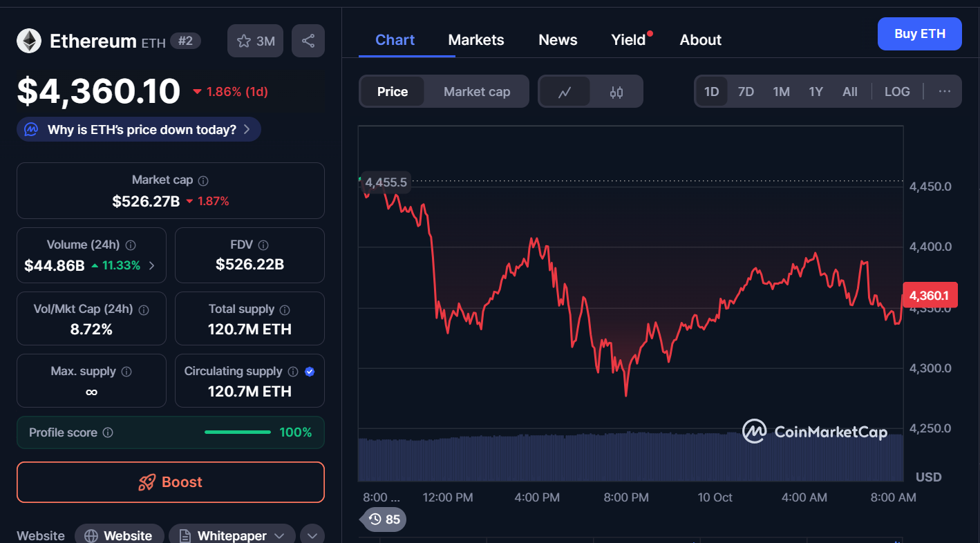Click the Circulating supply info icon

coord(293,372)
